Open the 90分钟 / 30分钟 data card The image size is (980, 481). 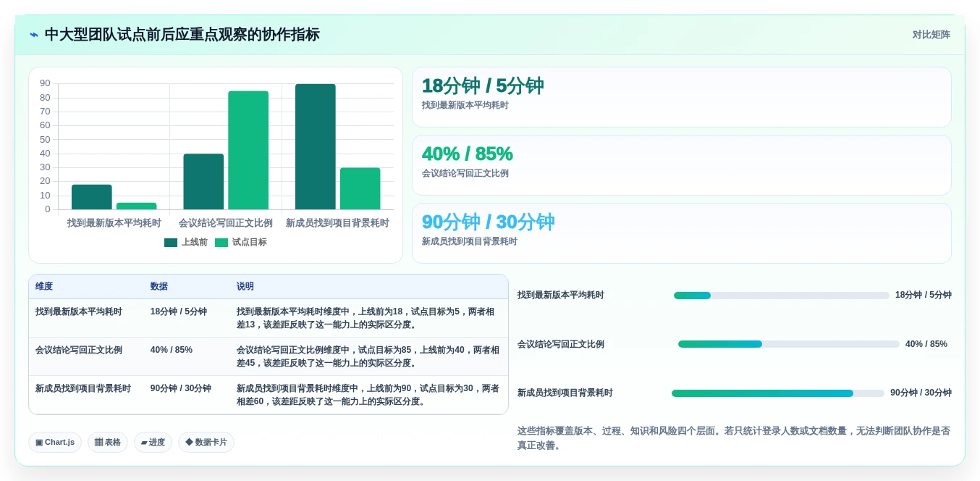(x=681, y=233)
